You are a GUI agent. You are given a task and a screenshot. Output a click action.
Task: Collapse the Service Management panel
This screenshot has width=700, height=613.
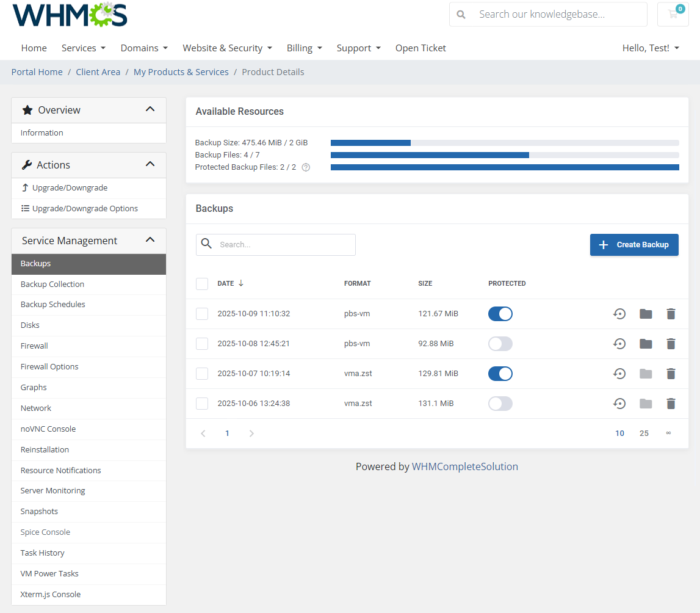[150, 240]
